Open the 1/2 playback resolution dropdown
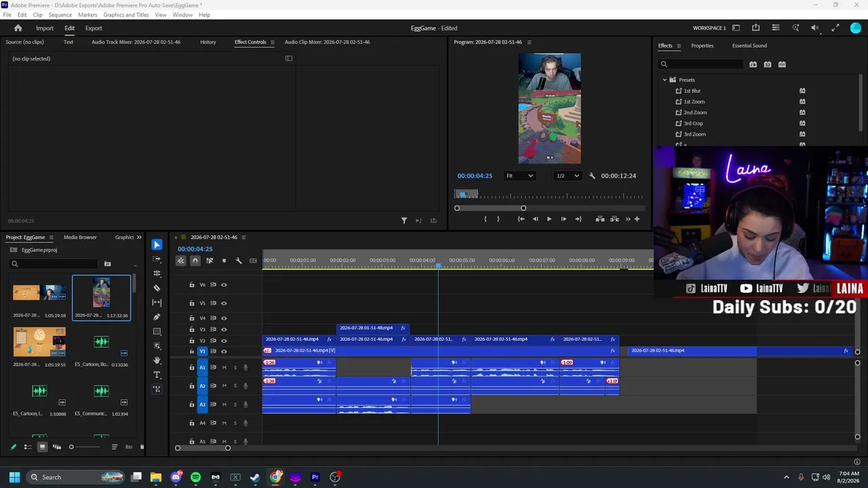The height and width of the screenshot is (488, 868). click(568, 176)
